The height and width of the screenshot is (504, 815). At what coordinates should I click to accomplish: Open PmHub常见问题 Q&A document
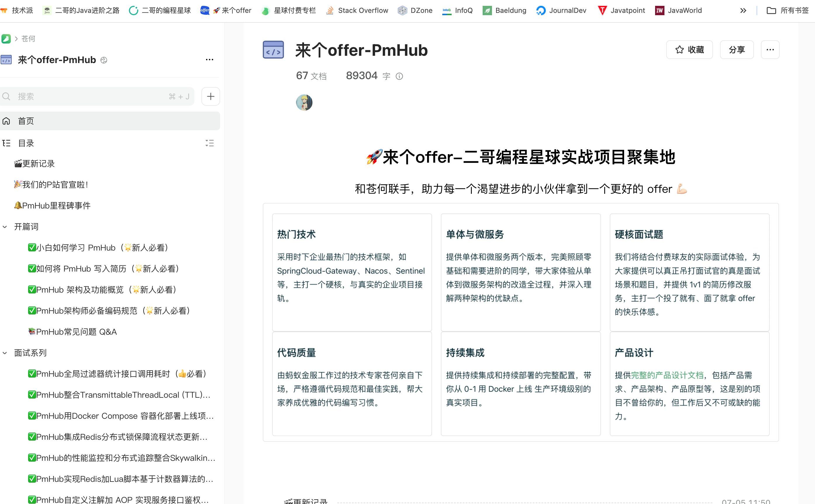coord(76,332)
